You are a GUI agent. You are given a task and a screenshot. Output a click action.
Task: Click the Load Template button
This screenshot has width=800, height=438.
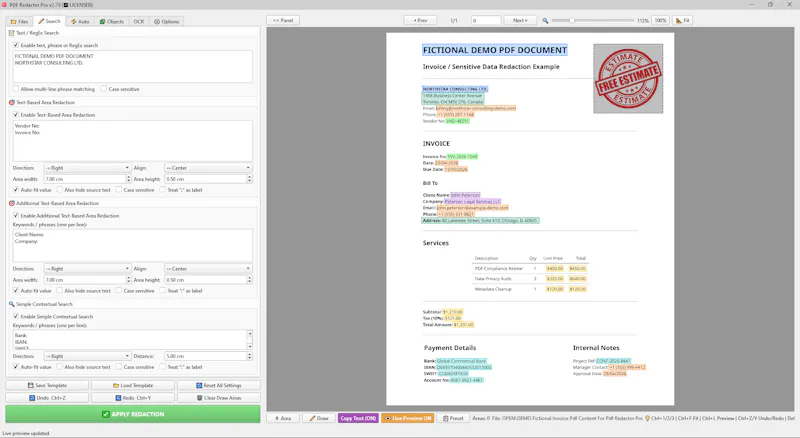(133, 385)
